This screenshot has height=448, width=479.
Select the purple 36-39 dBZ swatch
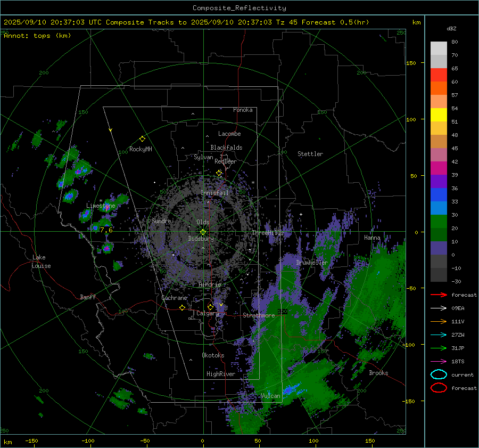tap(439, 182)
